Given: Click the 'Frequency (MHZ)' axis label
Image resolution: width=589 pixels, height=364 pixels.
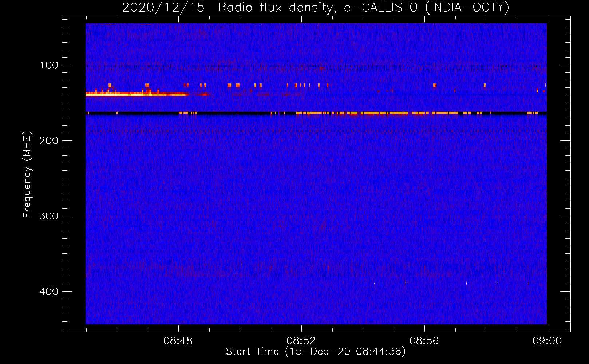Looking at the screenshot, I should (27, 174).
